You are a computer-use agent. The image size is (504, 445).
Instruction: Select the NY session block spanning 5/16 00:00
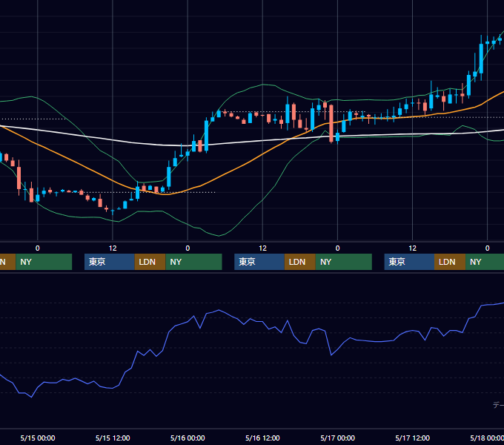click(x=194, y=262)
